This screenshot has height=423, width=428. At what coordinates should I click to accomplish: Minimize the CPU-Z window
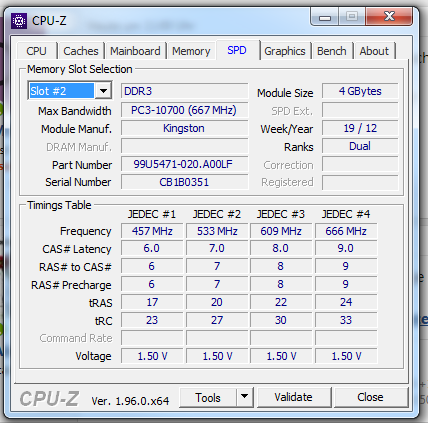pos(325,16)
